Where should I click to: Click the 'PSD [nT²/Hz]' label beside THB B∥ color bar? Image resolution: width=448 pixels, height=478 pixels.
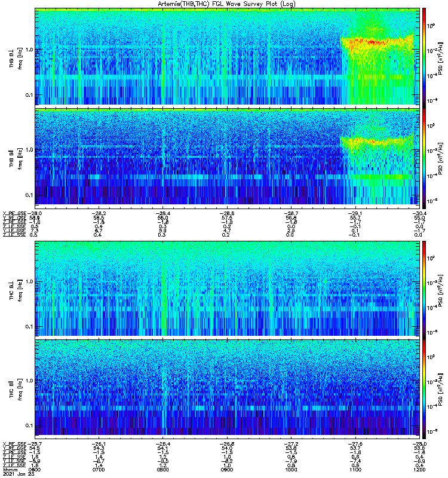pyautogui.click(x=440, y=158)
